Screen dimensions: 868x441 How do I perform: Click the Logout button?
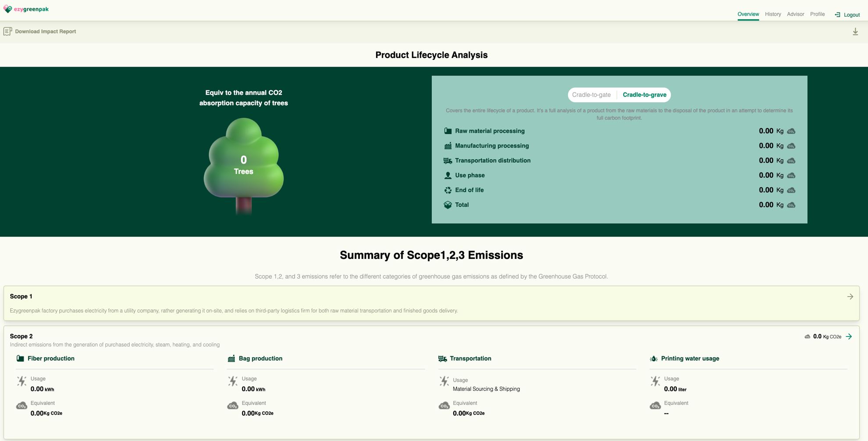[847, 14]
